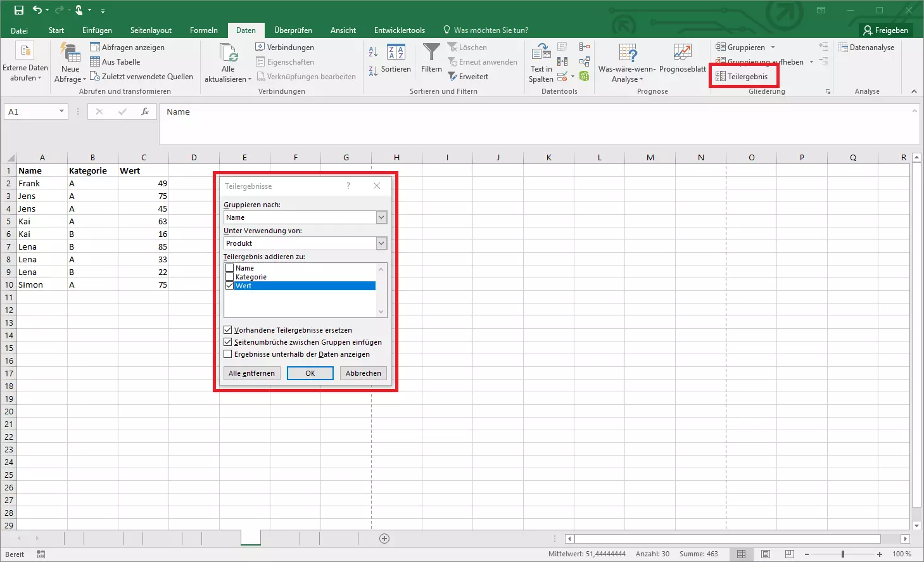Click the Duplikate entfernen icon

coord(562,61)
